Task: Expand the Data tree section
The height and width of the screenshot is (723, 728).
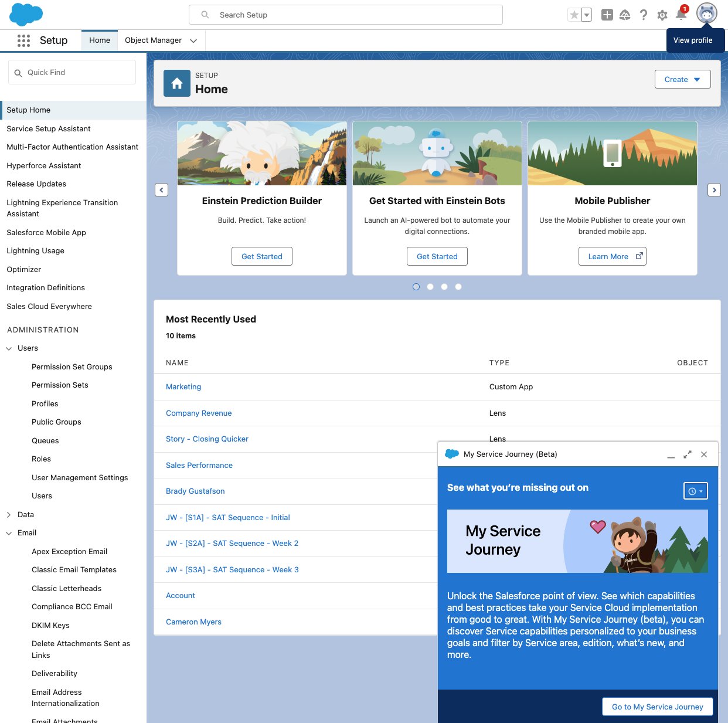Action: 9,515
